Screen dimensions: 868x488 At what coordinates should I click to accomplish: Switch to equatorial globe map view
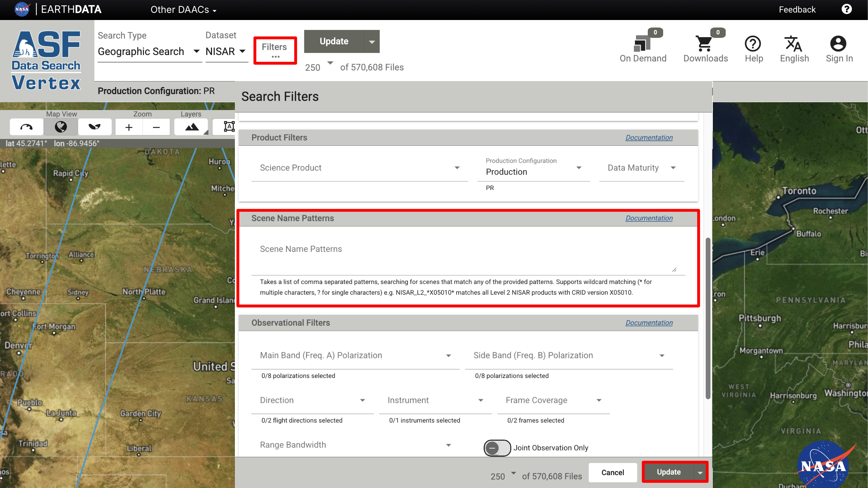(61, 127)
